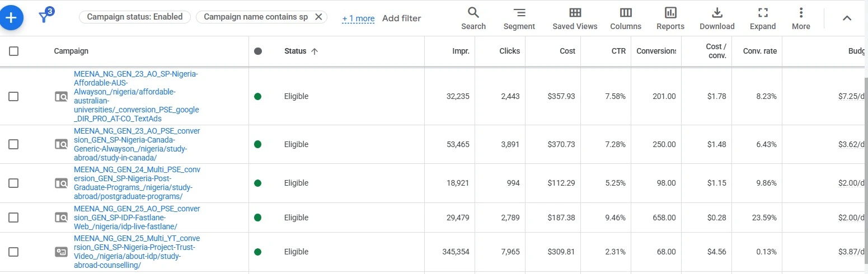This screenshot has height=274, width=868.
Task: Collapse the chart with the up chevron
Action: click(x=847, y=18)
